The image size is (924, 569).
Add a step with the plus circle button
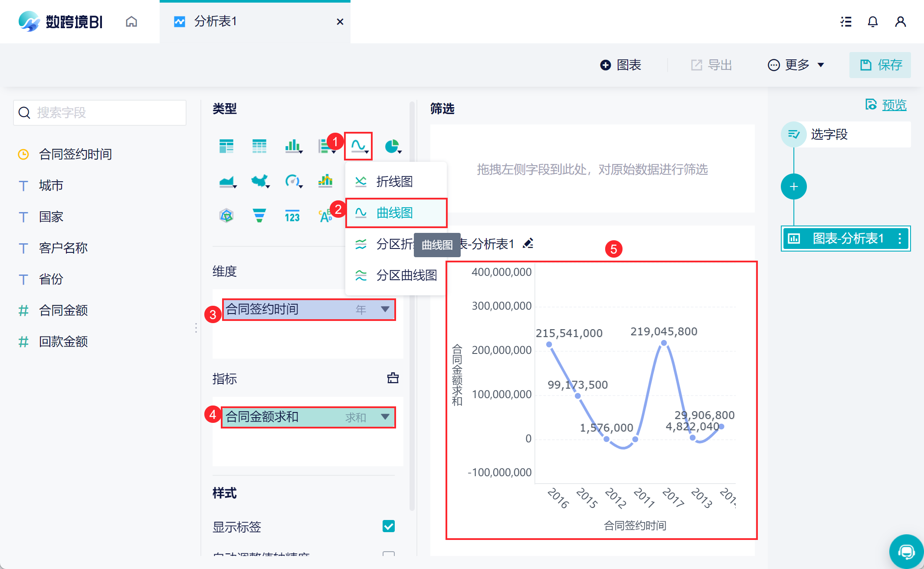click(x=793, y=187)
